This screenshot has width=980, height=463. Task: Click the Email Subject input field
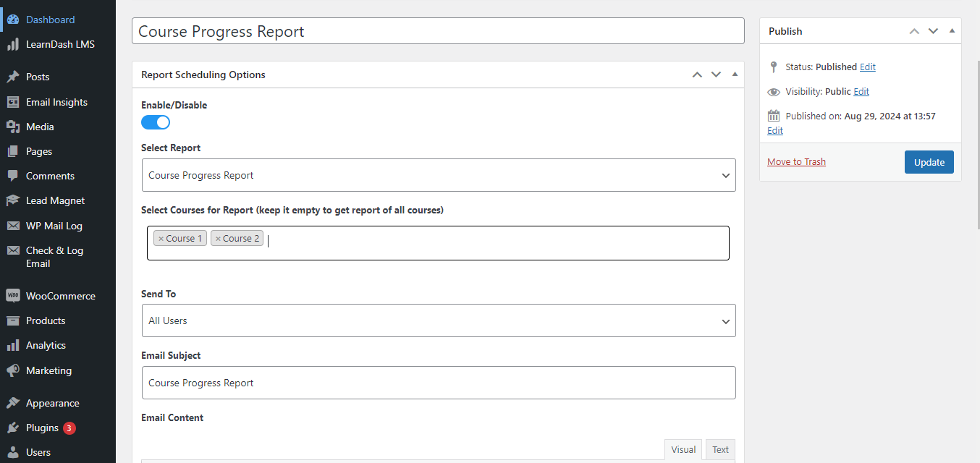coord(439,383)
